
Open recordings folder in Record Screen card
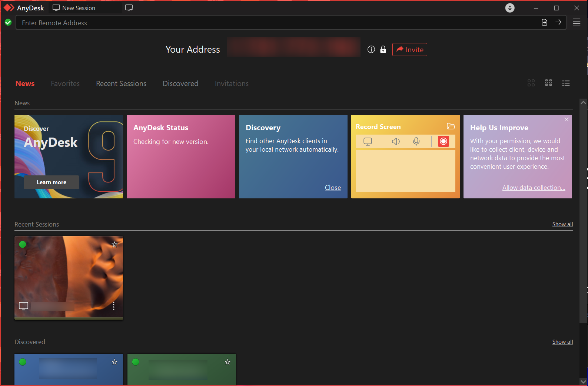coord(451,126)
